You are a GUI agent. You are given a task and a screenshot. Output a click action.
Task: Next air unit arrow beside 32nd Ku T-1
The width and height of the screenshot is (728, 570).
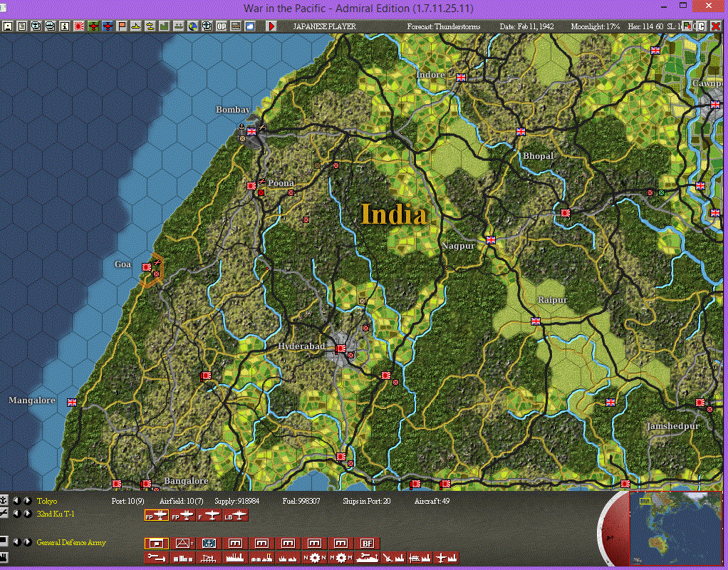[x=28, y=514]
